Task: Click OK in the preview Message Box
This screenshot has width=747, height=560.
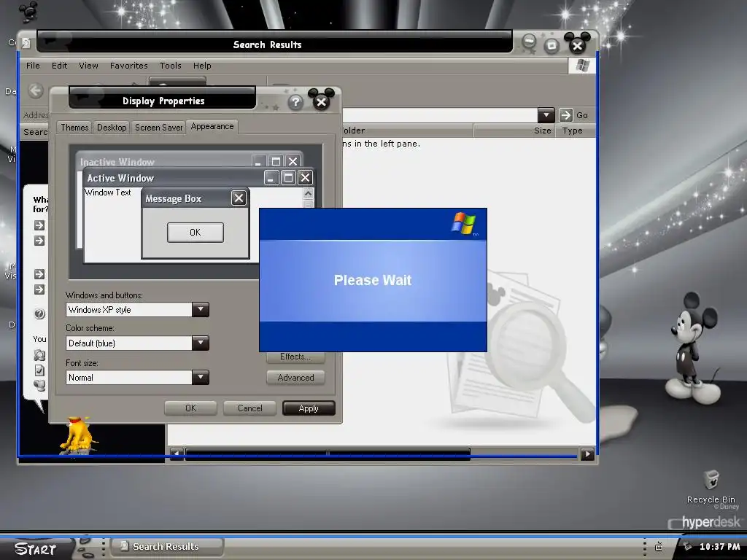Action: (x=196, y=233)
